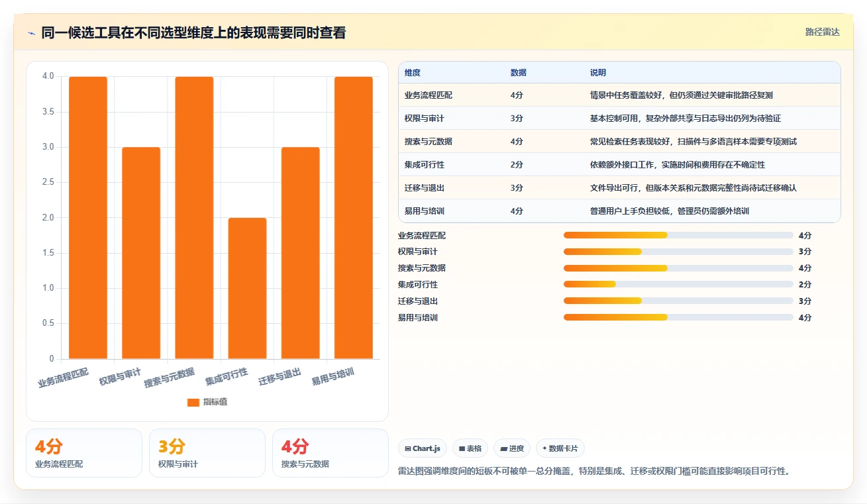Click the 集成可行性 progress bar
This screenshot has height=504, width=867.
[x=678, y=284]
